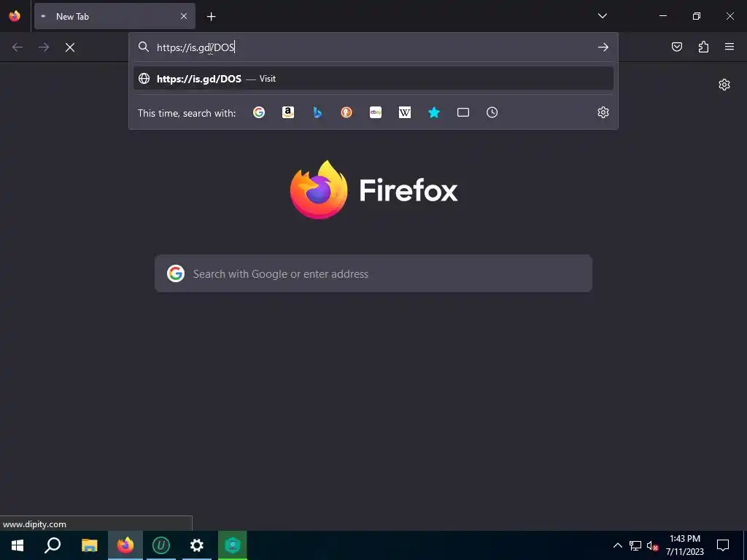Search open tabs via the tab icon
This screenshot has width=747, height=560.
(x=463, y=112)
